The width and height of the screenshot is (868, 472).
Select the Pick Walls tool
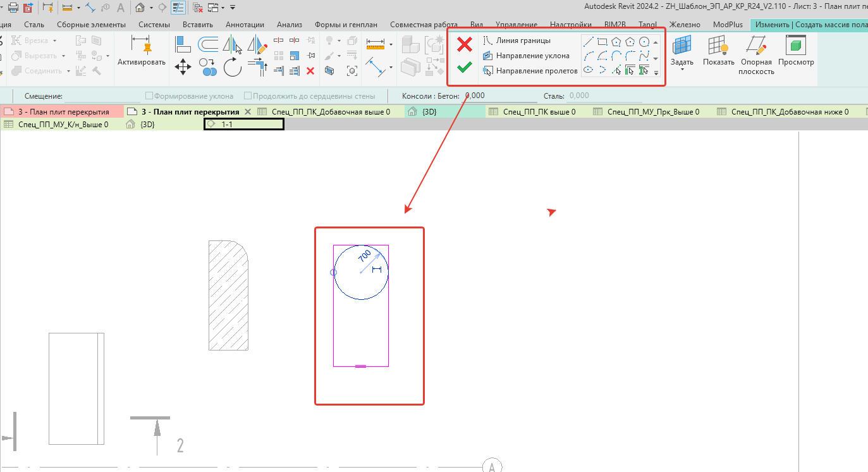pyautogui.click(x=630, y=70)
